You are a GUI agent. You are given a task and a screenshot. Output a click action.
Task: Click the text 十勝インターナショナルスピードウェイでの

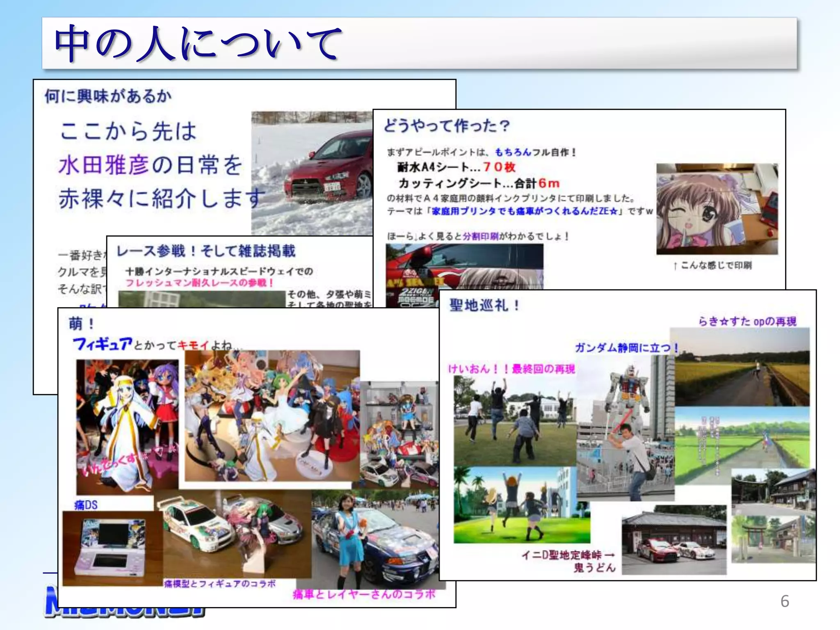(x=219, y=271)
